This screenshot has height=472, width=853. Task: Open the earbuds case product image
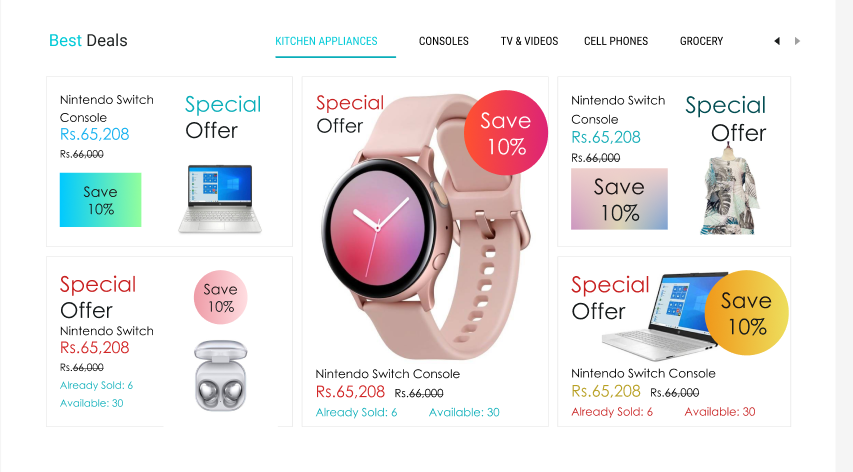221,375
